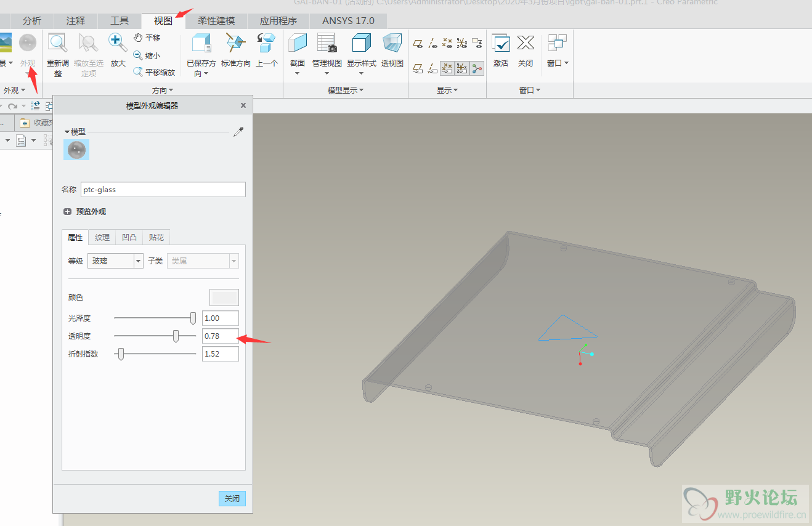This screenshot has height=526, width=812.
Task: Click the Saved Orientations (已保存方向) icon
Action: (201, 43)
